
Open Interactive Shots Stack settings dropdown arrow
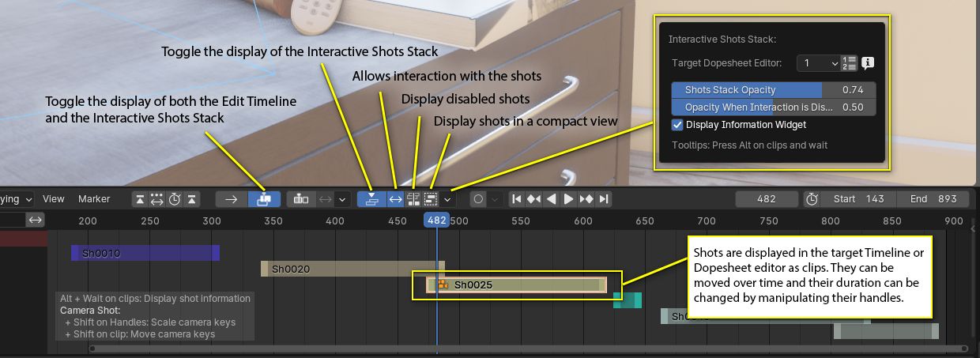[447, 199]
